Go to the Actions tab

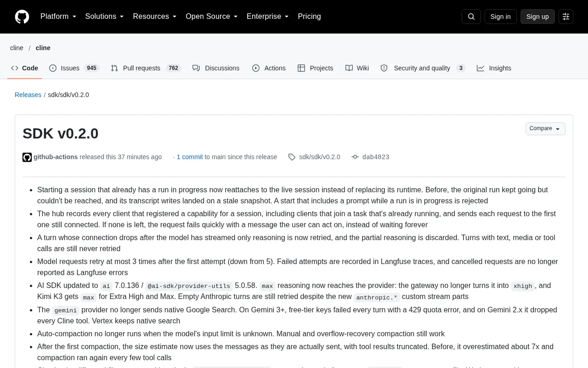click(269, 68)
